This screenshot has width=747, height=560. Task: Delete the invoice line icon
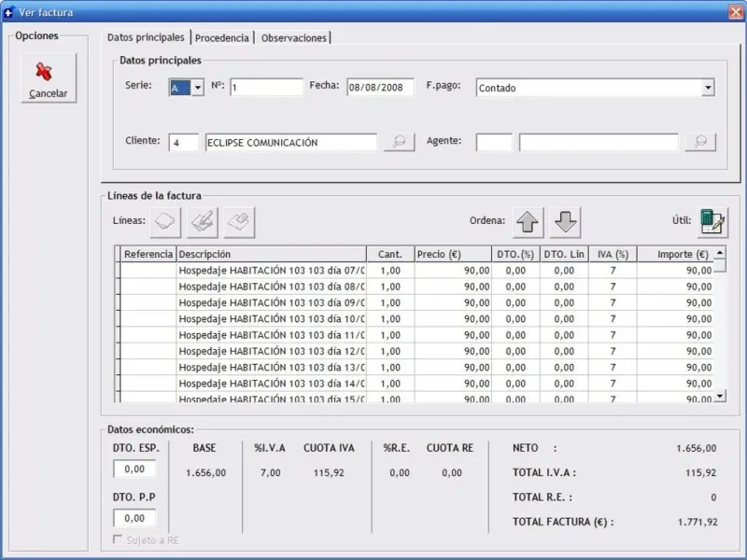click(x=240, y=222)
